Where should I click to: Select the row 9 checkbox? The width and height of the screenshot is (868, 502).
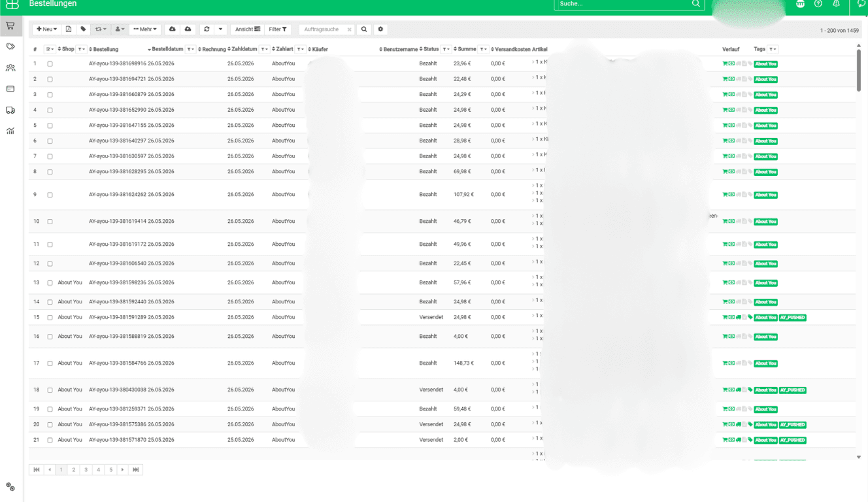click(x=50, y=195)
